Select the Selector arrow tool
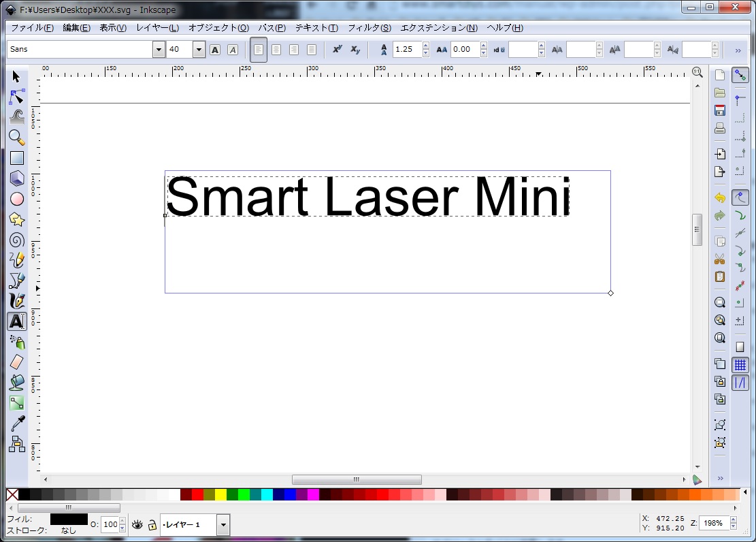756x542 pixels. tap(16, 77)
